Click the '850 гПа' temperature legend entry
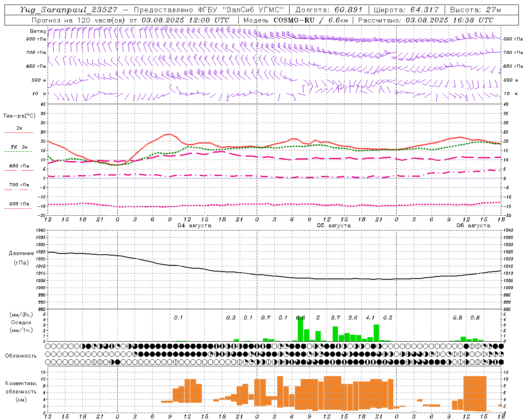 pos(19,166)
